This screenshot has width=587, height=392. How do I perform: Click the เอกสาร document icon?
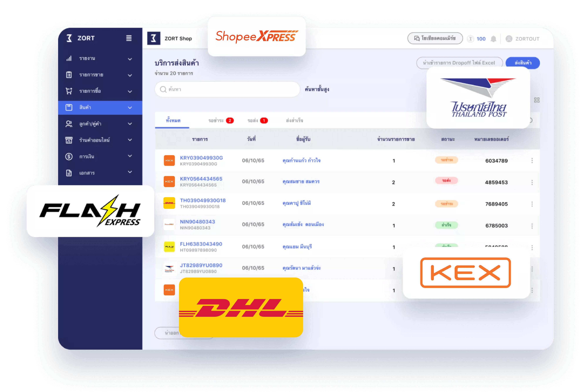click(69, 173)
